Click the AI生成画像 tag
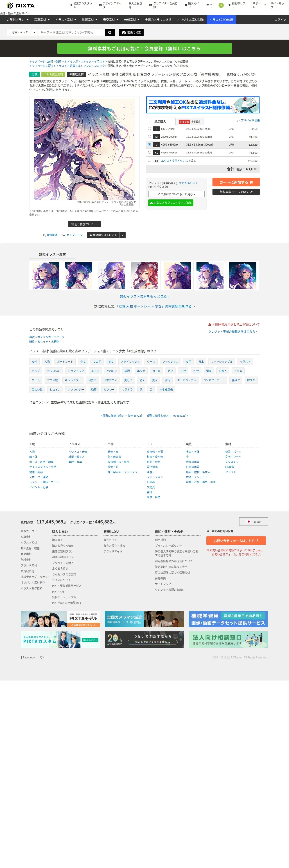Viewport: 289px width, 868px height. 166,390
